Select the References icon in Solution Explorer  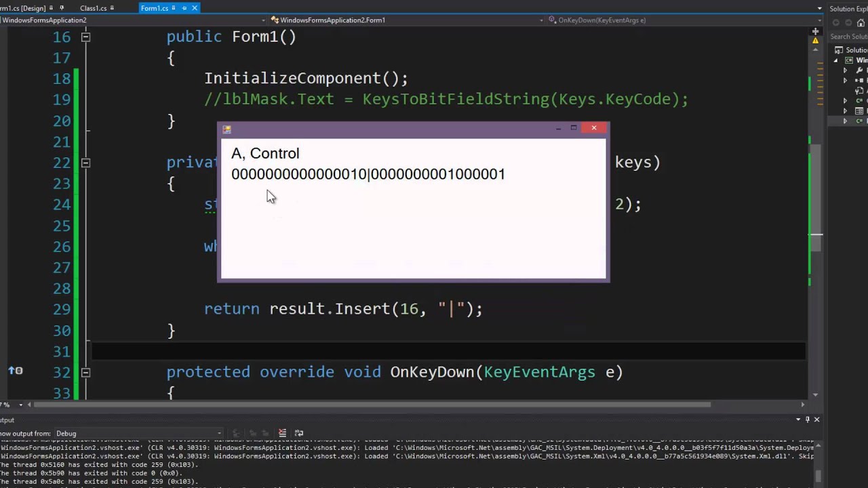tap(860, 81)
